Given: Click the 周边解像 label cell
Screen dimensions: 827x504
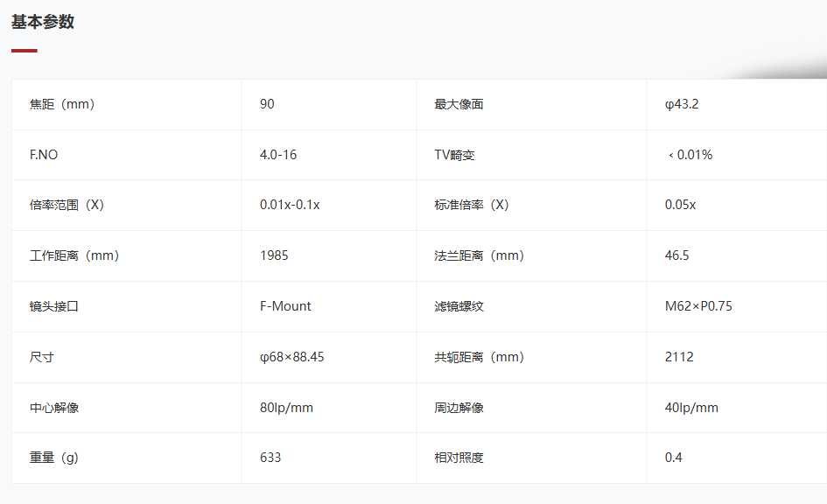Looking at the screenshot, I should pos(532,408).
